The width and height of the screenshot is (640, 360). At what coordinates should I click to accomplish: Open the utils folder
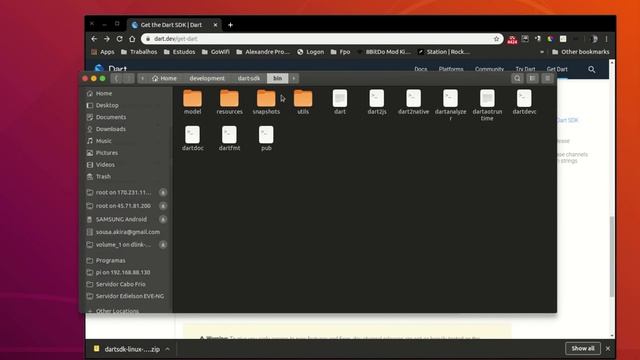303,102
